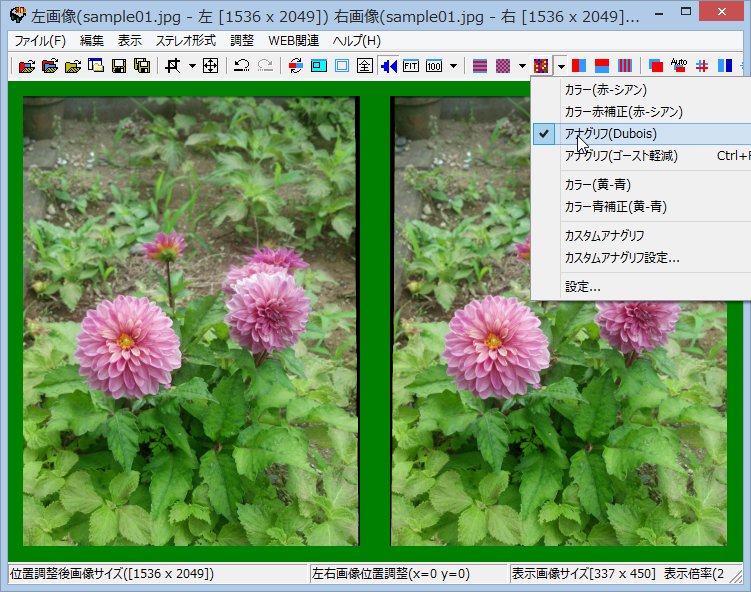The height and width of the screenshot is (592, 751).
Task: Choose the vertical stripes interlace icon
Action: pyautogui.click(x=625, y=66)
